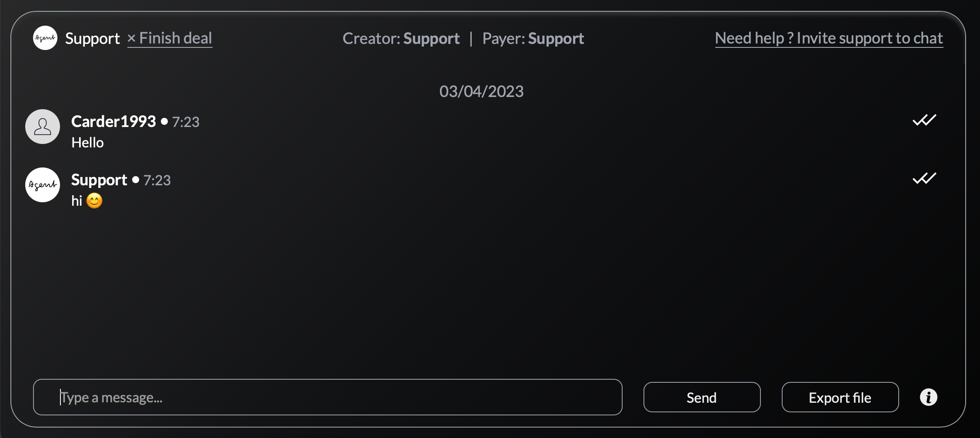Screen dimensions: 980x438
Task: Click the Support avatar logo in header
Action: point(45,38)
